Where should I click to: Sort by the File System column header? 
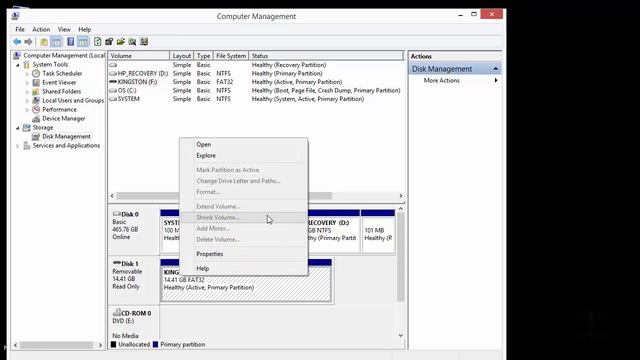231,56
